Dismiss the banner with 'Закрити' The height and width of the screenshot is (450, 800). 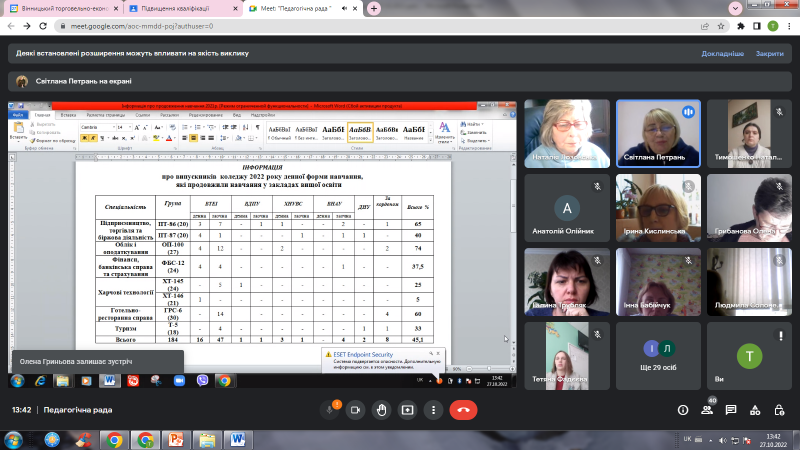coord(769,53)
